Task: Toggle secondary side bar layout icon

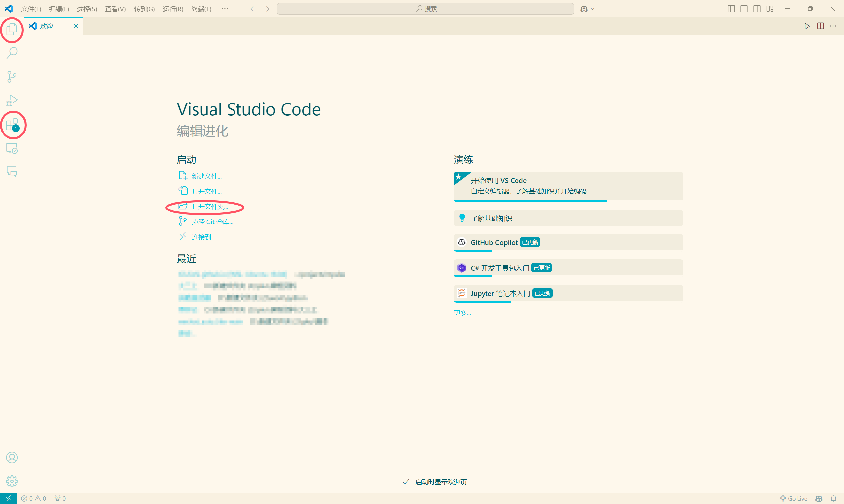Action: 757,9
